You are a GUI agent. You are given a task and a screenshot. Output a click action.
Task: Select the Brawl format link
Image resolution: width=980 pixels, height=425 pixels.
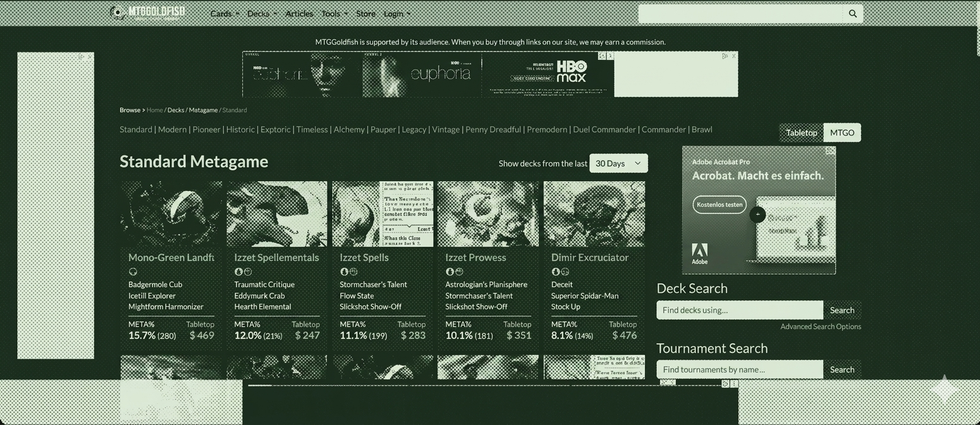point(702,129)
